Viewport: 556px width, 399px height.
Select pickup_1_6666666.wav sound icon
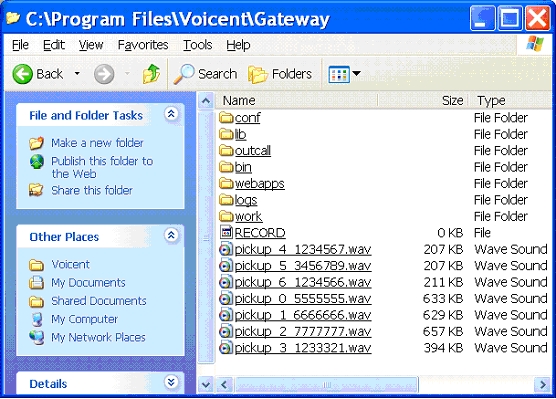226,315
